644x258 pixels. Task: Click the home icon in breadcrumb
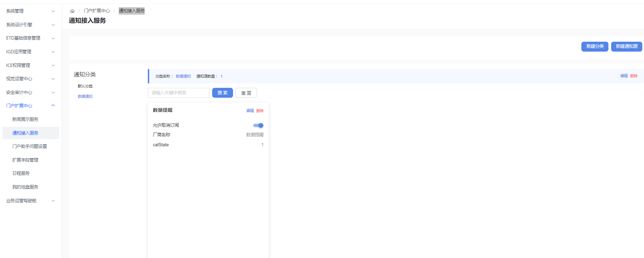point(72,11)
